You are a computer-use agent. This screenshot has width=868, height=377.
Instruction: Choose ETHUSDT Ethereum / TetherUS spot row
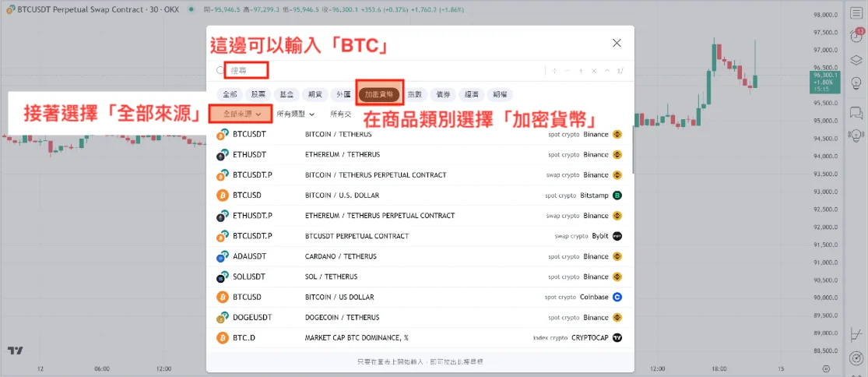[x=420, y=154]
